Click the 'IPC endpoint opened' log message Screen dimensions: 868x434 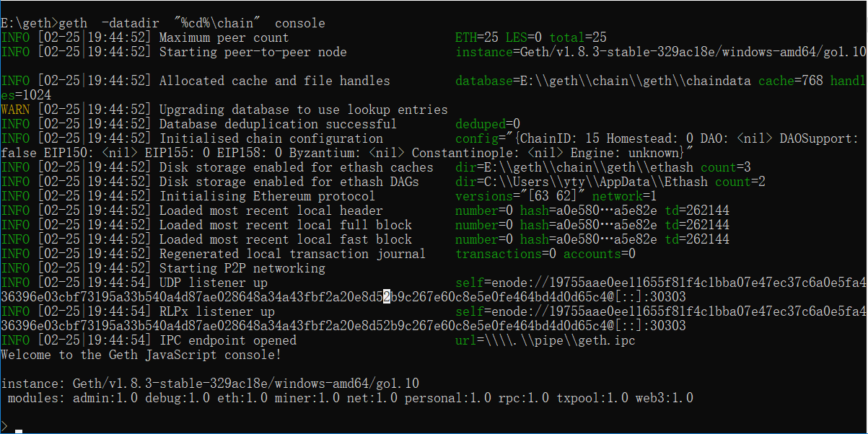tap(227, 340)
